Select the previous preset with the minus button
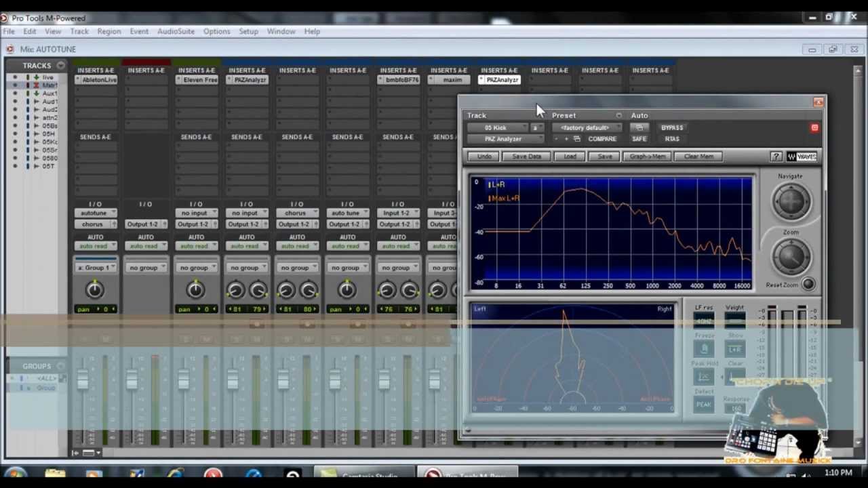 pos(556,139)
